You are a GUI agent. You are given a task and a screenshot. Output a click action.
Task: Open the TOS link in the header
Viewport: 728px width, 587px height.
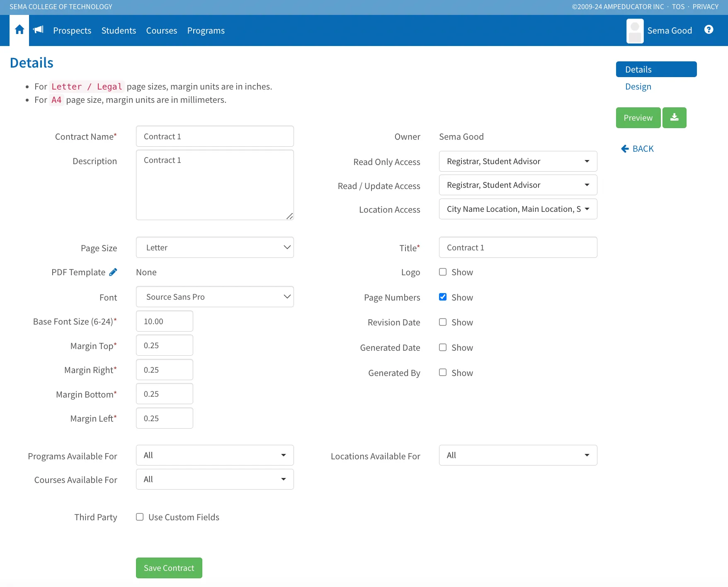tap(678, 7)
